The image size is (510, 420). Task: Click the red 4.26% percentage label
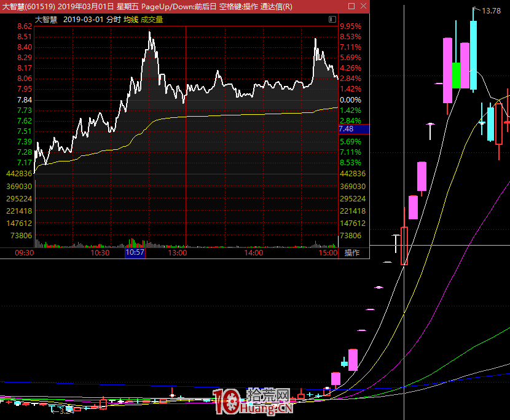click(x=351, y=68)
